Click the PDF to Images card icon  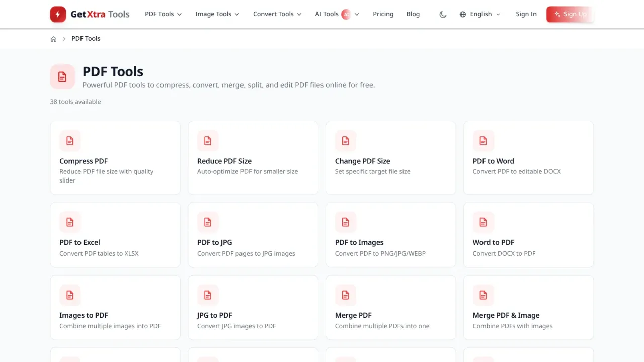pyautogui.click(x=346, y=222)
